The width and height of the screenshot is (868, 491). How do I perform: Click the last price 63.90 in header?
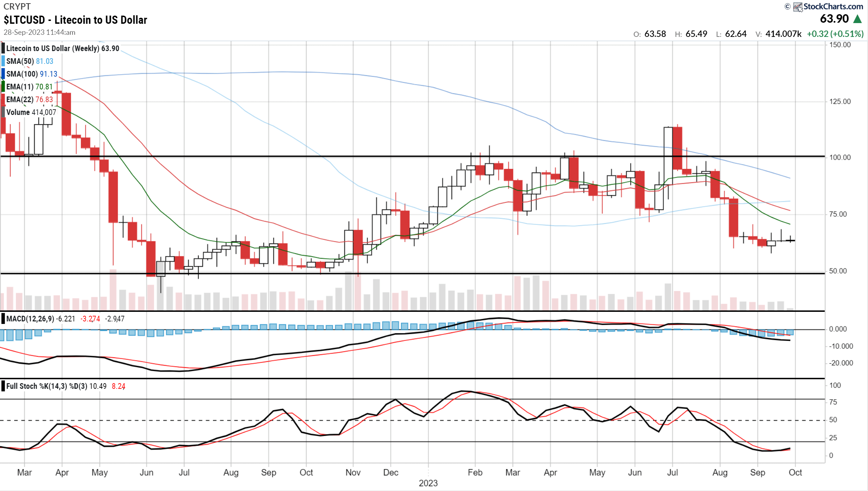(834, 19)
